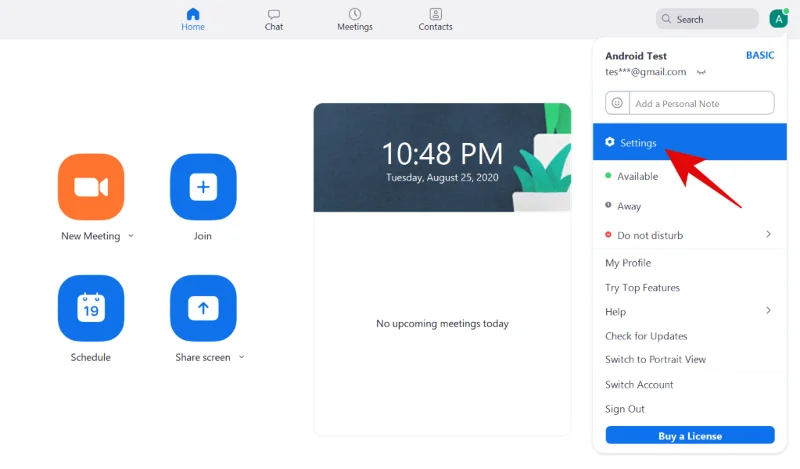Viewport: 800px width, 469px height.
Task: Open the Contacts tab icon
Action: [435, 14]
